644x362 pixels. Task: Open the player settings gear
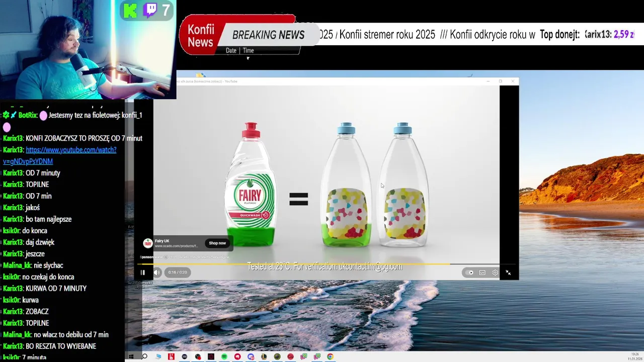pyautogui.click(x=495, y=273)
